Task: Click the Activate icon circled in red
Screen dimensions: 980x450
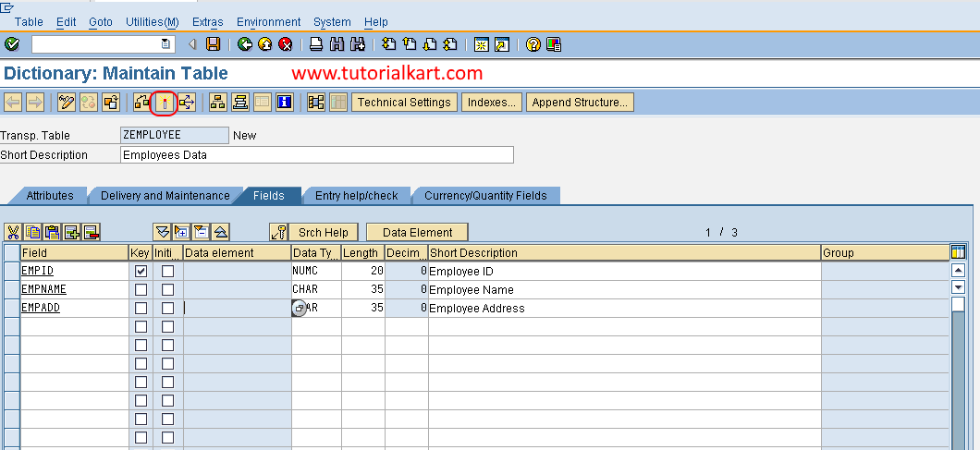Action: pos(165,102)
